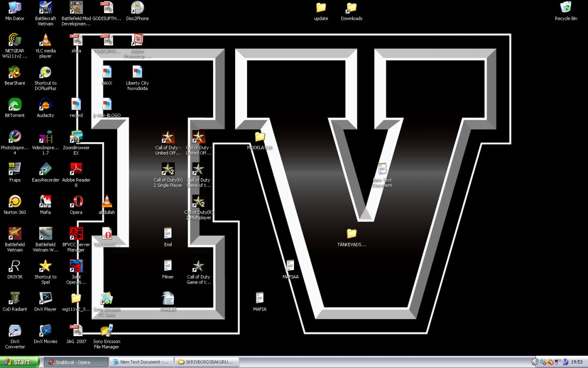Open the Battlefield Vietnam game shortcut
This screenshot has height=368, width=588.
(15, 234)
